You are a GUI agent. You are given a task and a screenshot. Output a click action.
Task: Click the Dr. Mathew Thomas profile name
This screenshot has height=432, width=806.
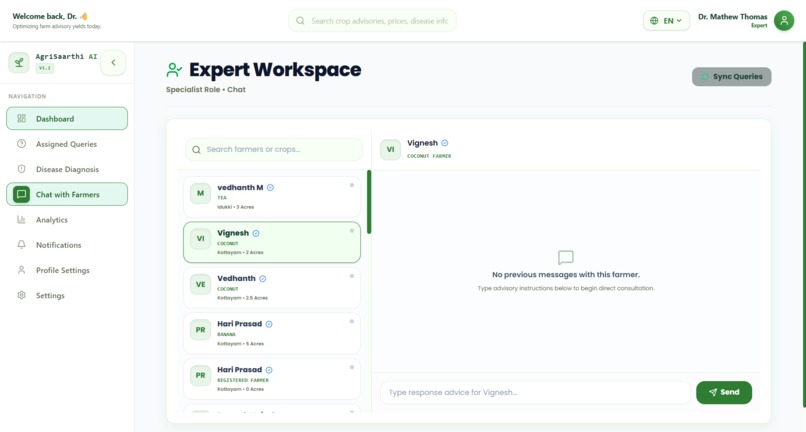(732, 16)
